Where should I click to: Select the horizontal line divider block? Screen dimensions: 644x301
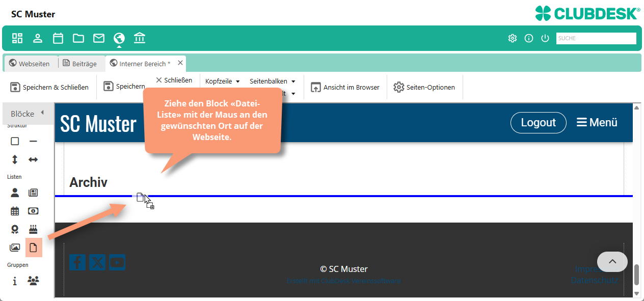click(x=33, y=141)
